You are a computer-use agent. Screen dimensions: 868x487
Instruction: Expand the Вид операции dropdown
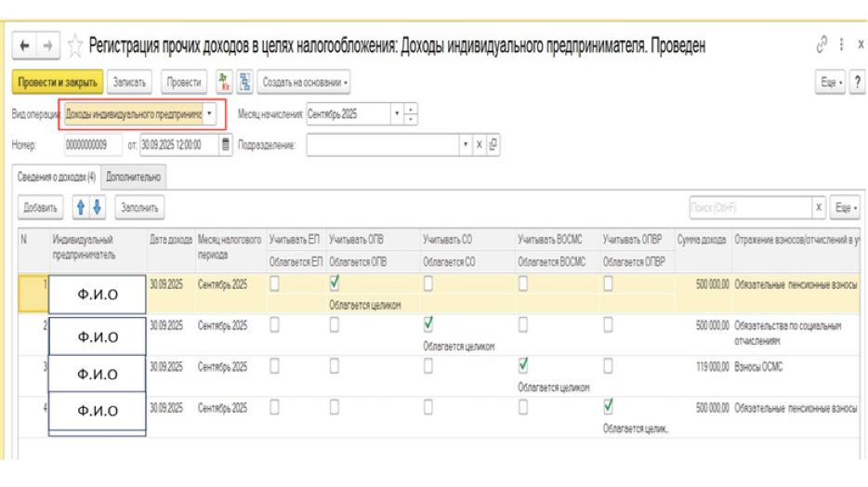211,115
